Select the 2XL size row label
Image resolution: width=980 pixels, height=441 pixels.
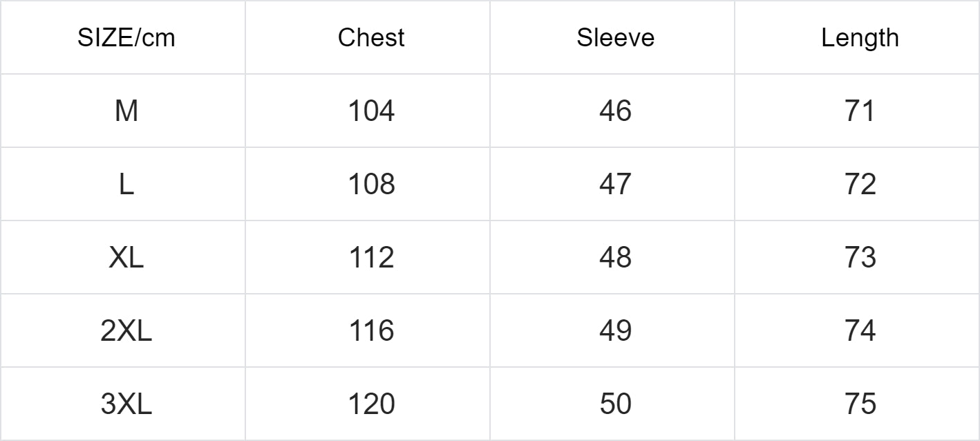(x=126, y=331)
